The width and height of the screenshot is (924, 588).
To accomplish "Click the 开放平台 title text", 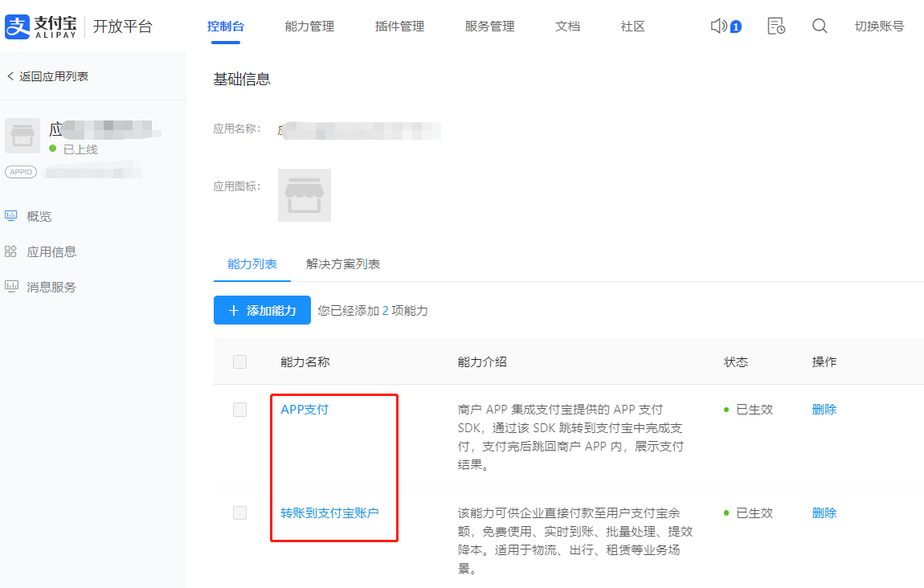I will (x=123, y=27).
